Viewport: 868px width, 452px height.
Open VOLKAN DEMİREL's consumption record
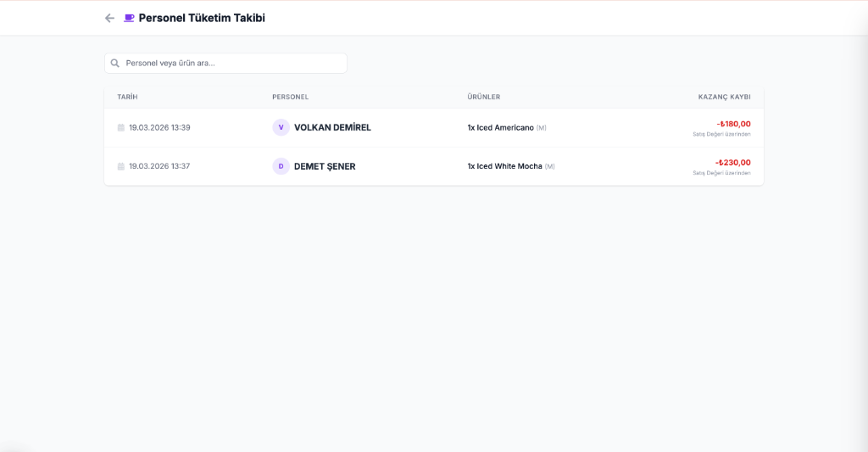[332, 127]
